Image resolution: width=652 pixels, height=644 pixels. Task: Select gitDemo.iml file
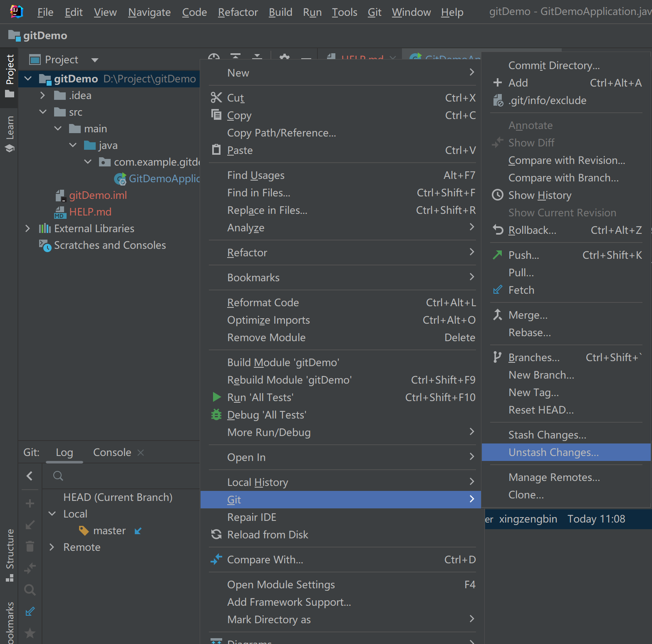(98, 195)
